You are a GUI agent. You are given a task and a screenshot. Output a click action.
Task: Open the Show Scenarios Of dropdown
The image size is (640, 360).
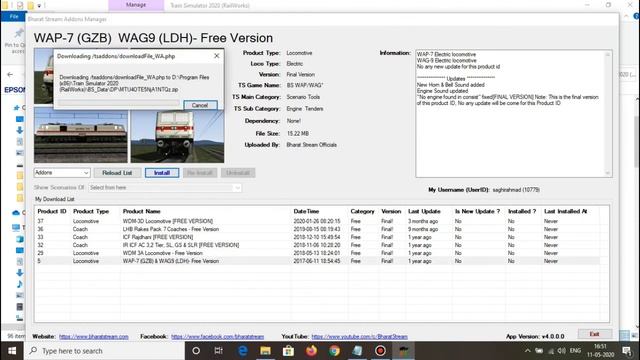pyautogui.click(x=165, y=188)
